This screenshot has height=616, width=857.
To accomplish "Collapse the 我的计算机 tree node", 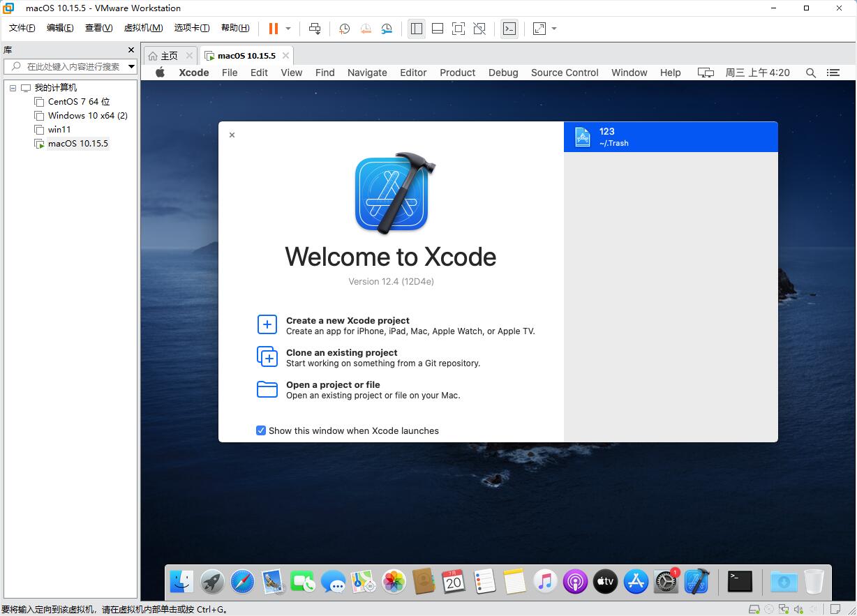I will coord(12,87).
